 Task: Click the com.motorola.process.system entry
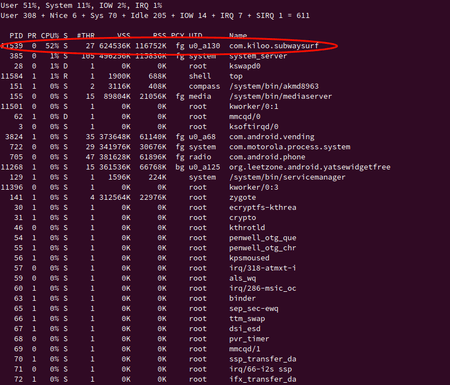tap(290, 147)
